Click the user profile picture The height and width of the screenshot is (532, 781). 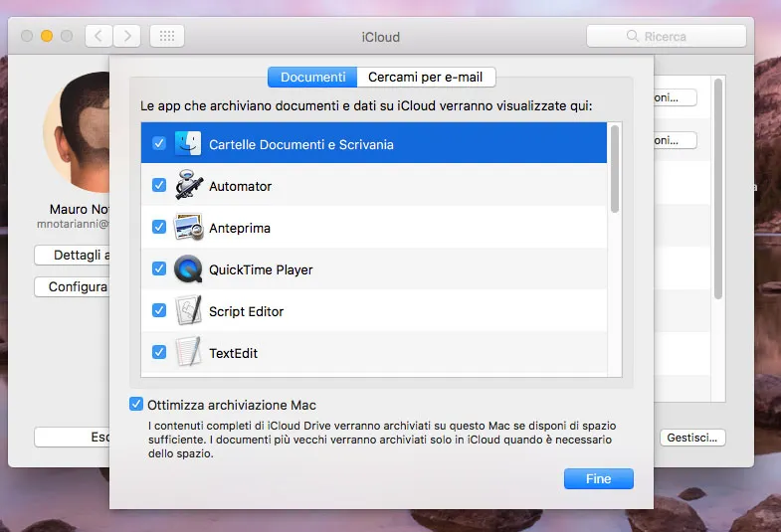[x=77, y=132]
